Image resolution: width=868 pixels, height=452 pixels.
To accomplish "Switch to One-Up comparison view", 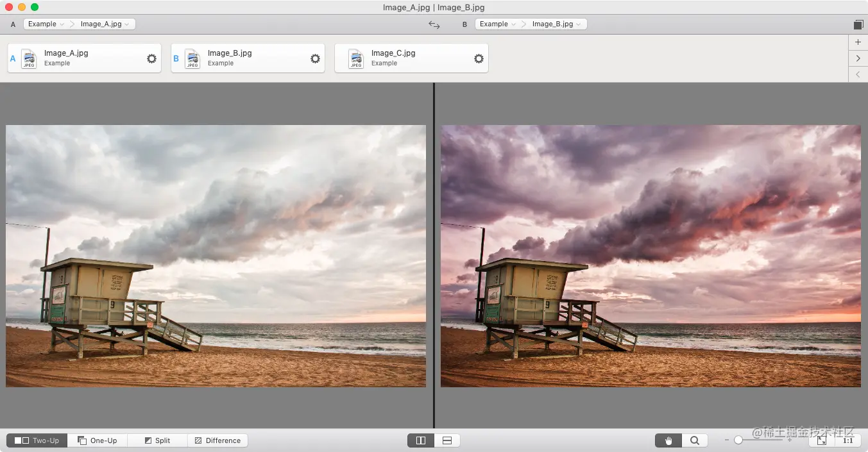I will pos(98,440).
